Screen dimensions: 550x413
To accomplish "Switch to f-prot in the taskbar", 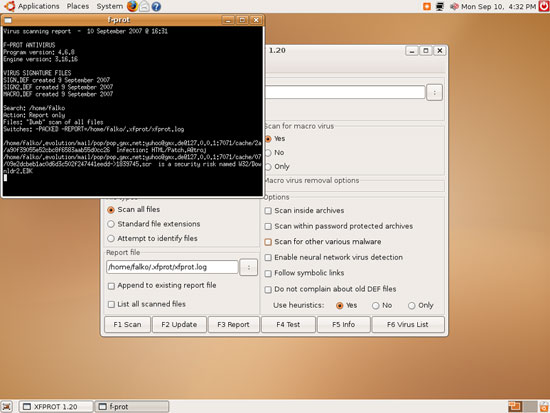I will (132, 407).
